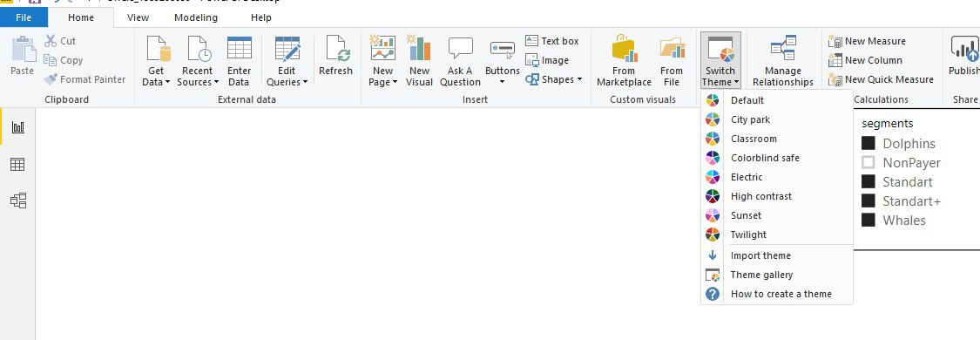The width and height of the screenshot is (980, 340).
Task: Switch to Report view in sidebar
Action: [18, 127]
